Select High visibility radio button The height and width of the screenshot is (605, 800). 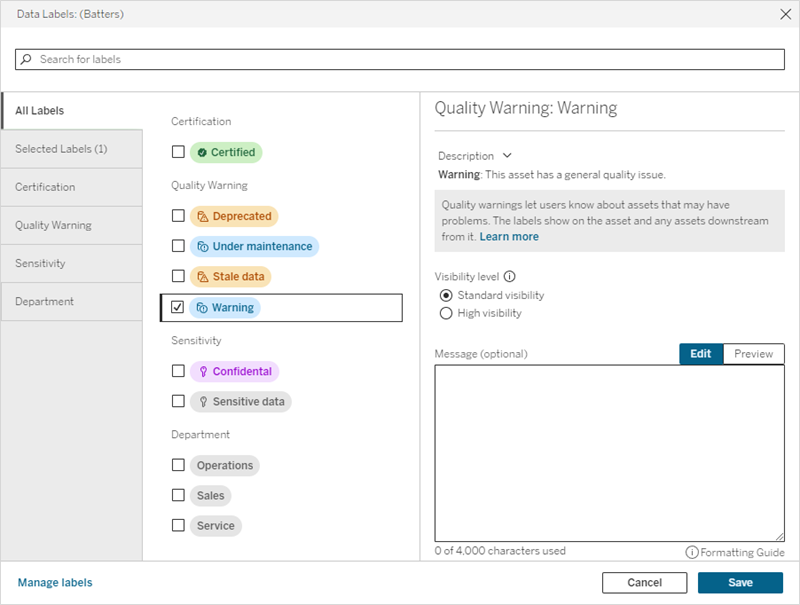(446, 313)
